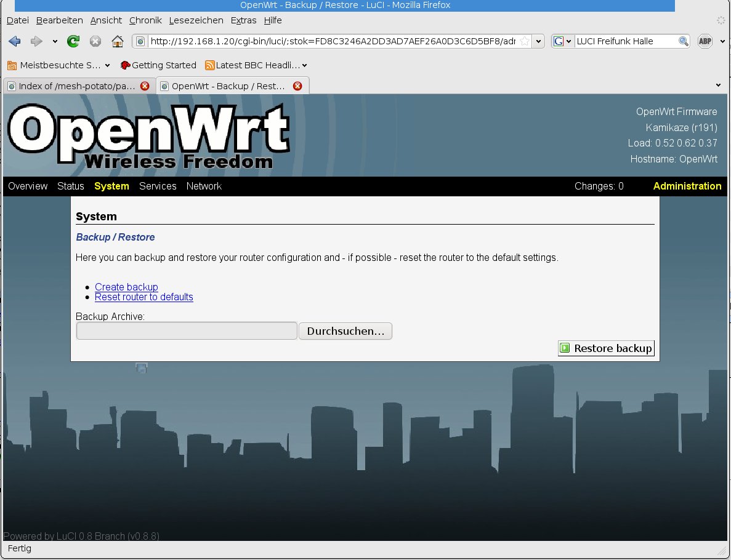Click Changes: 0 indicator
The image size is (731, 560).
click(x=599, y=186)
